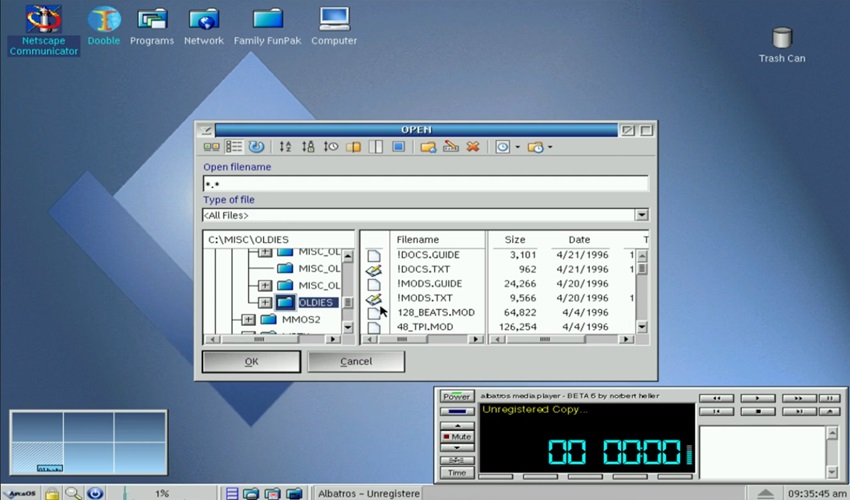This screenshot has width=850, height=500.
Task: Lower volume with down arrow below Mute
Action: tap(457, 447)
